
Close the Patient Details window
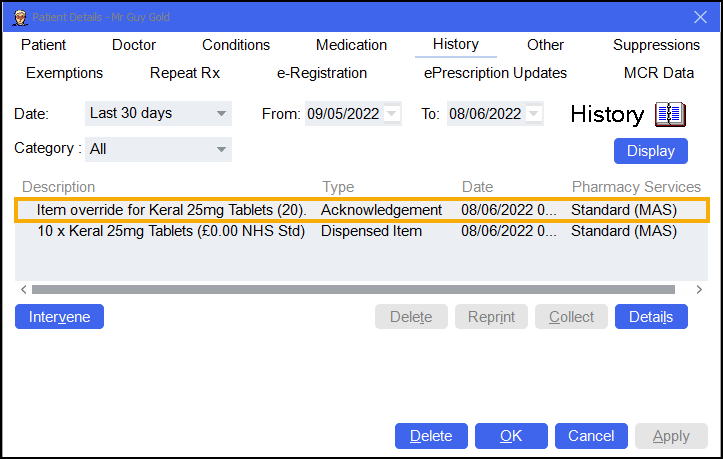pyautogui.click(x=700, y=16)
